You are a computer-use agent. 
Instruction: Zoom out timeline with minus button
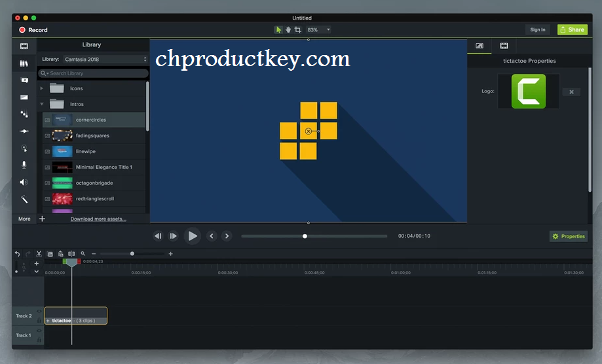click(x=93, y=254)
